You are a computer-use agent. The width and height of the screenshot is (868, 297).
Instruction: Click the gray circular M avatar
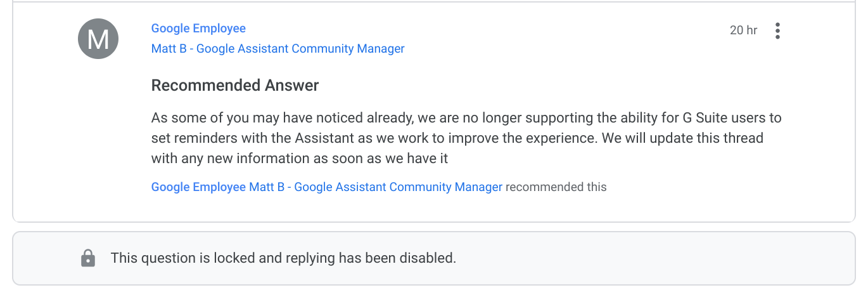(x=98, y=39)
